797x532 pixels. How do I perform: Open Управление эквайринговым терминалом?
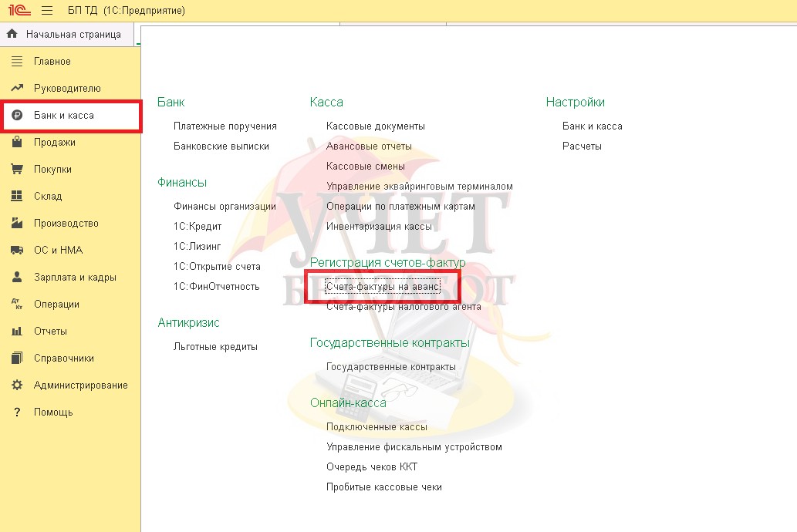tap(420, 187)
